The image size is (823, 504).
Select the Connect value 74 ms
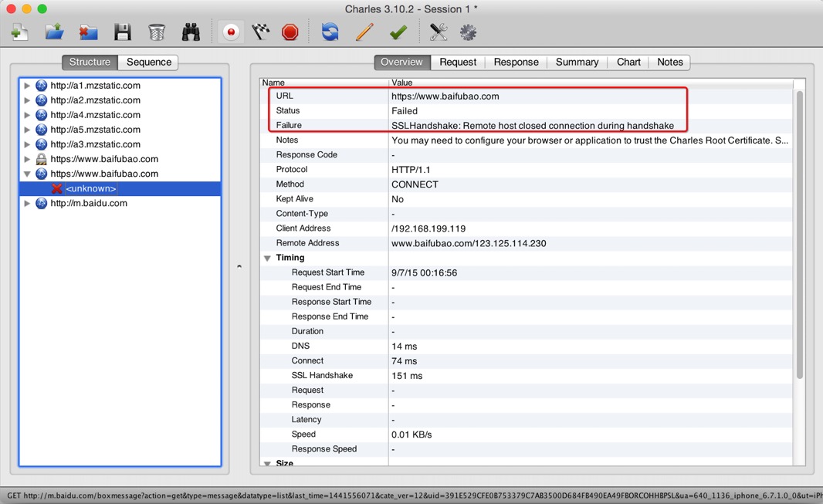point(404,360)
